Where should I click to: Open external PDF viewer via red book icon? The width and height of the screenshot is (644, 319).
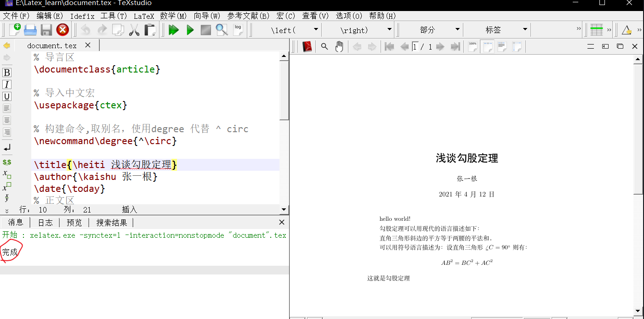pyautogui.click(x=308, y=46)
